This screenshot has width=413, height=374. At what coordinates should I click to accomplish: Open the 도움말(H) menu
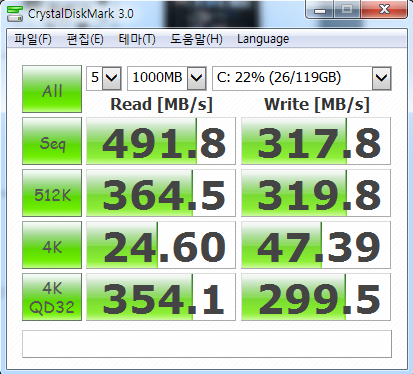[x=196, y=39]
